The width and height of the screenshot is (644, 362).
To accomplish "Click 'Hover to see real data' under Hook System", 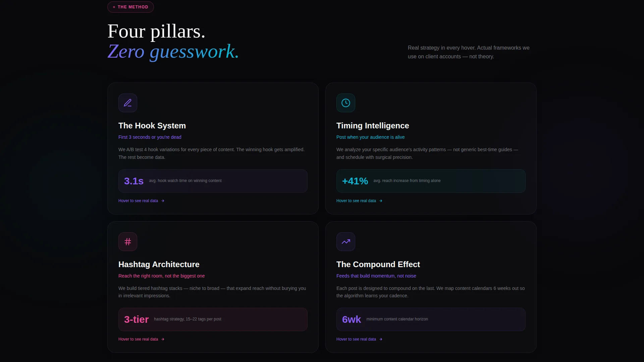I will [x=138, y=201].
